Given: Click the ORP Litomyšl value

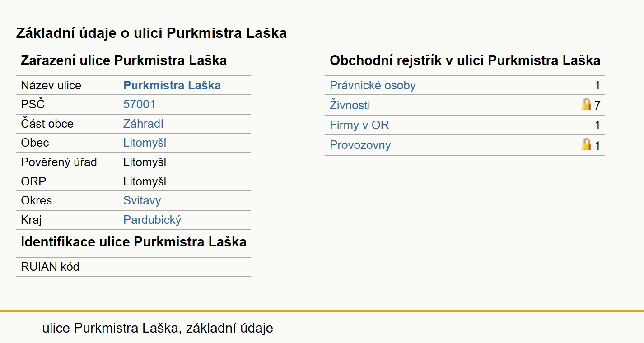Looking at the screenshot, I should (x=145, y=181).
